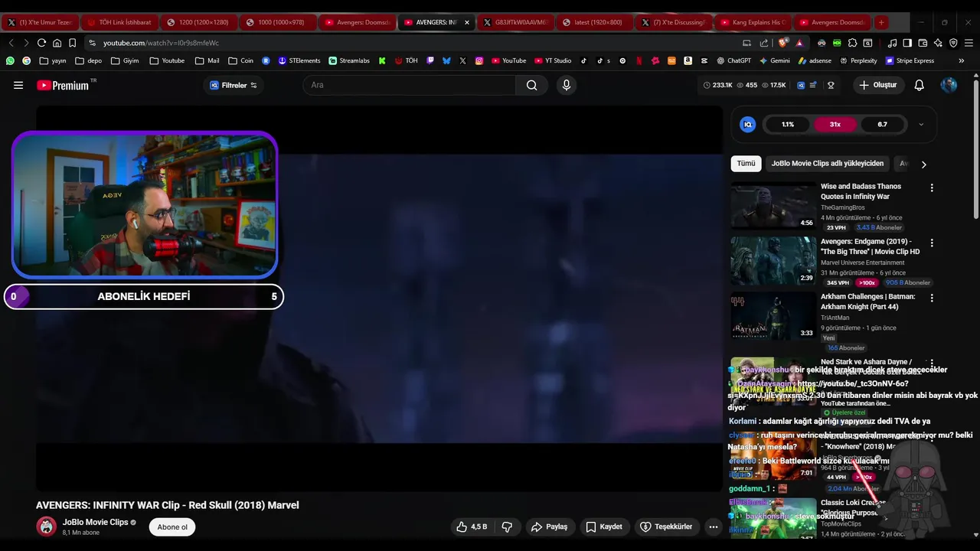
Task: Reload the page
Action: pyautogui.click(x=41, y=43)
